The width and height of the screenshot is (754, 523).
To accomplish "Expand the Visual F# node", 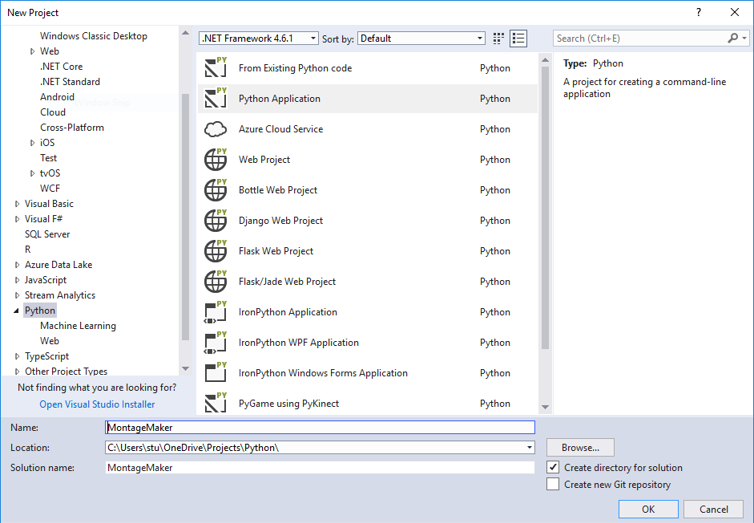I will (17, 219).
